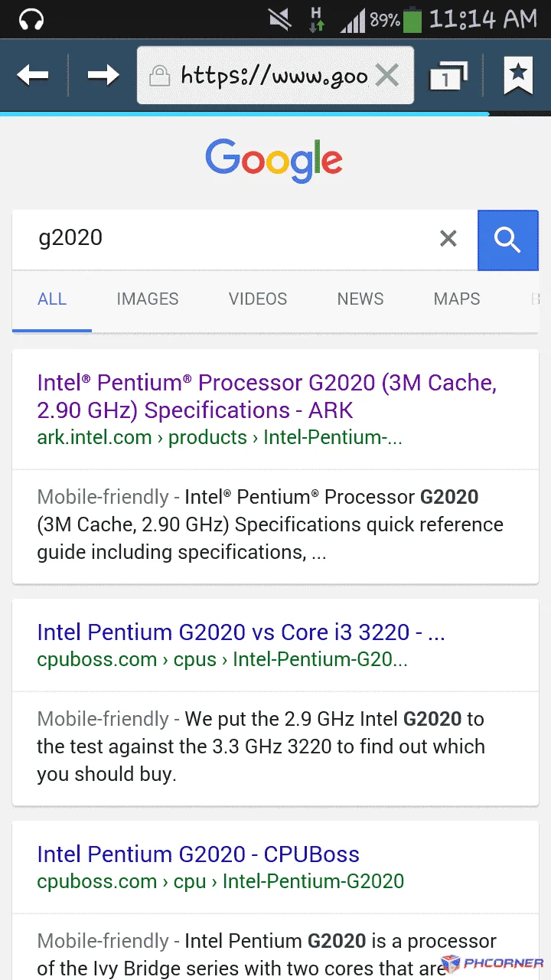Clear the g2020 search query

tap(448, 239)
